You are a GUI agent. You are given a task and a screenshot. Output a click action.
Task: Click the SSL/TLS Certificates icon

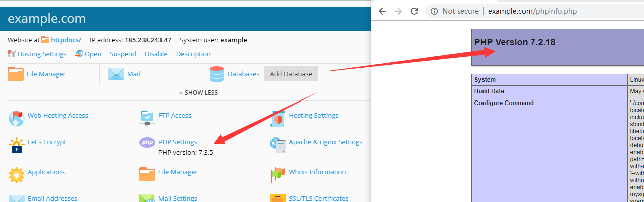pyautogui.click(x=278, y=198)
